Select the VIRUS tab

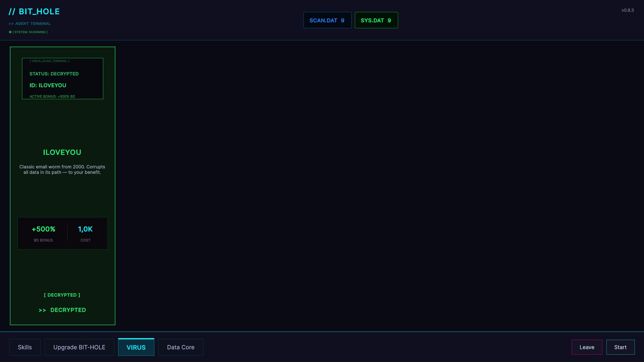[136, 347]
